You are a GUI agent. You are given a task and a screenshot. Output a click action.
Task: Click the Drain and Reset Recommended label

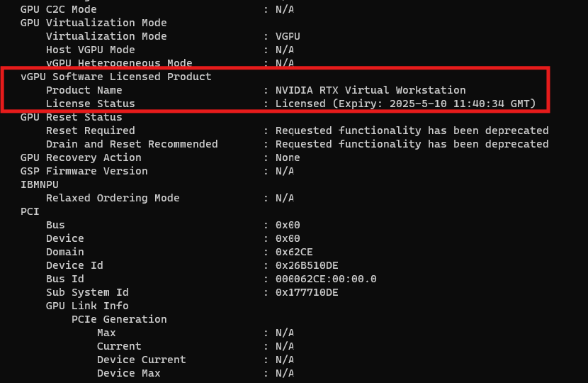[x=132, y=144]
